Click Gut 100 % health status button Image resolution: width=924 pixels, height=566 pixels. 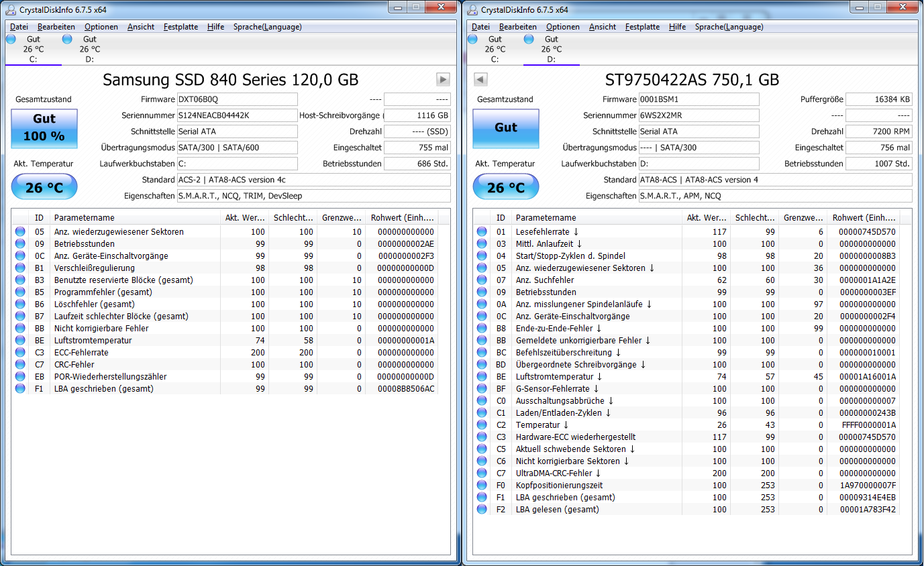coord(44,127)
